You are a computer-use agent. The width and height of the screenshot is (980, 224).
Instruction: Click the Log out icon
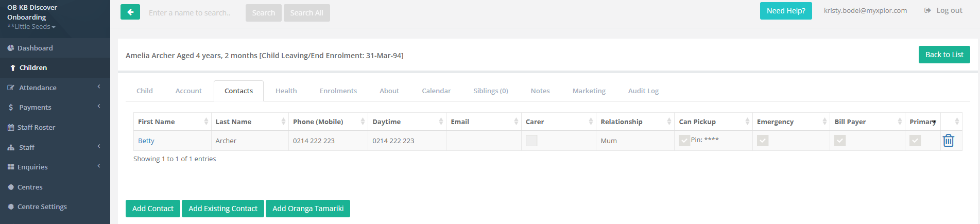[927, 10]
